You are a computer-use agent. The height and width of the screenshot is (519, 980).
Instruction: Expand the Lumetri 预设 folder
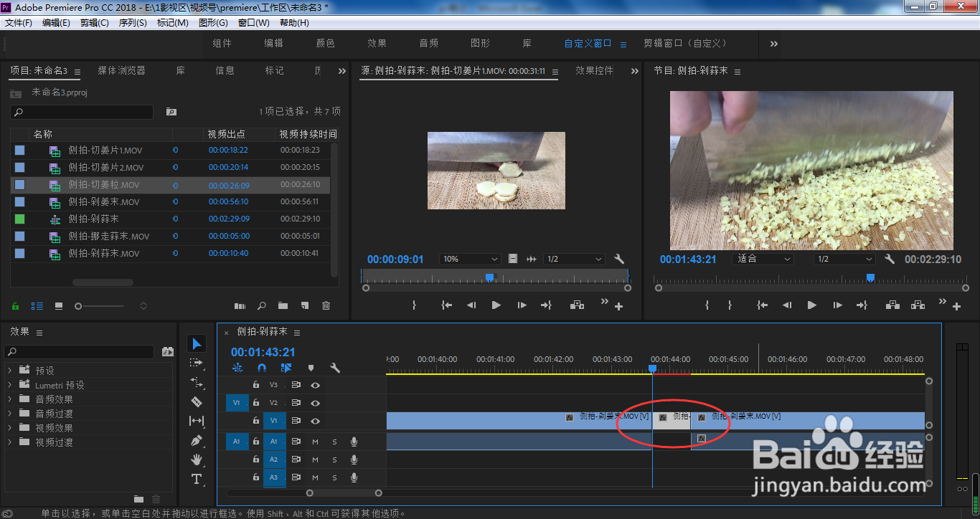[x=10, y=385]
